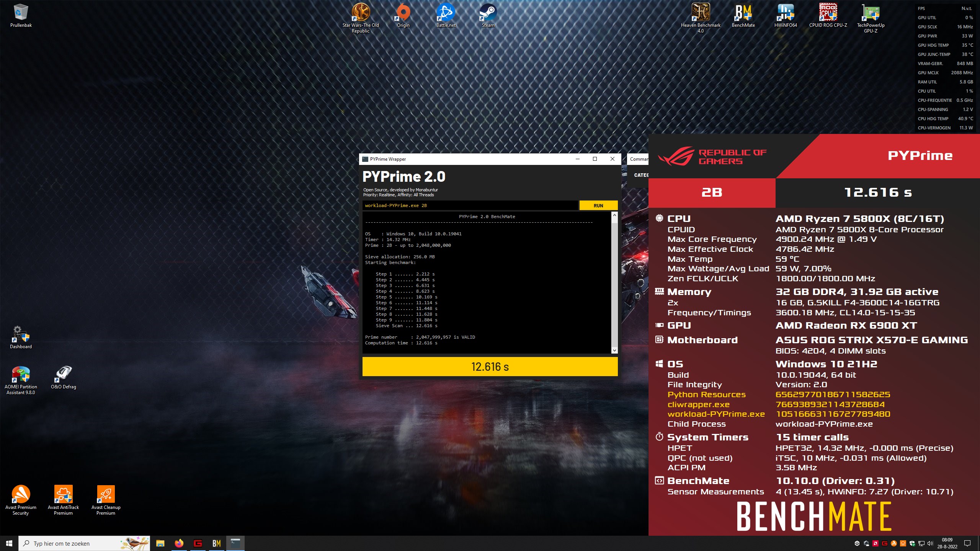
Task: Click the AMD Radeon RX 6900 XT text
Action: [x=846, y=325]
